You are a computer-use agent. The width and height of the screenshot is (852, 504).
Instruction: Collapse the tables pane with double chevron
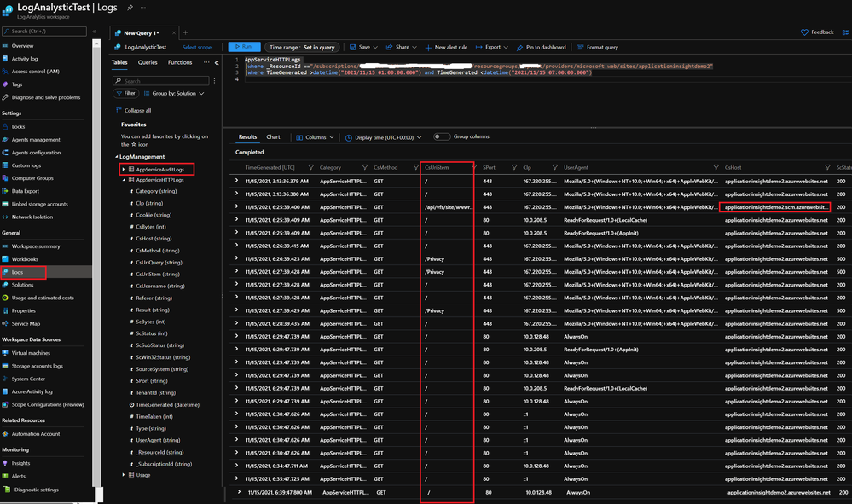point(217,62)
